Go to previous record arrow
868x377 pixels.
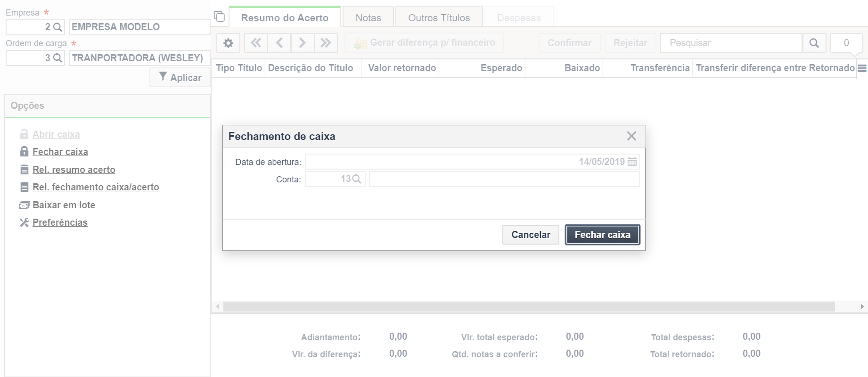coord(279,43)
